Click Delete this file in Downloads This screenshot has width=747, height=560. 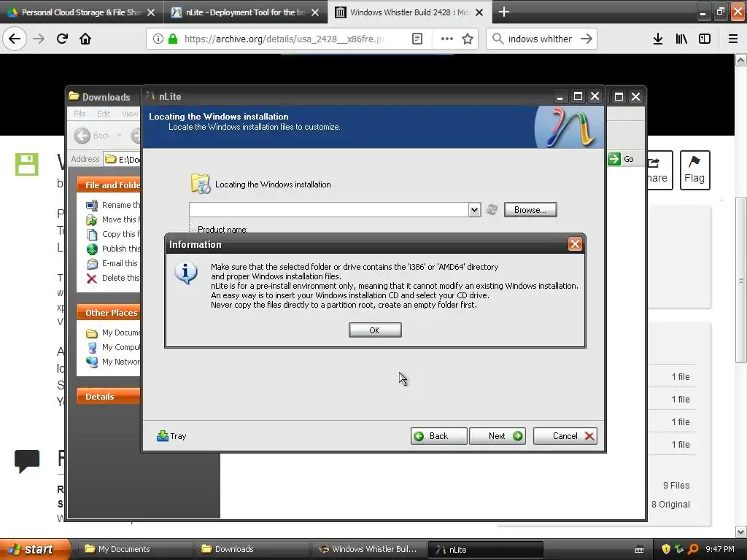[x=113, y=278]
